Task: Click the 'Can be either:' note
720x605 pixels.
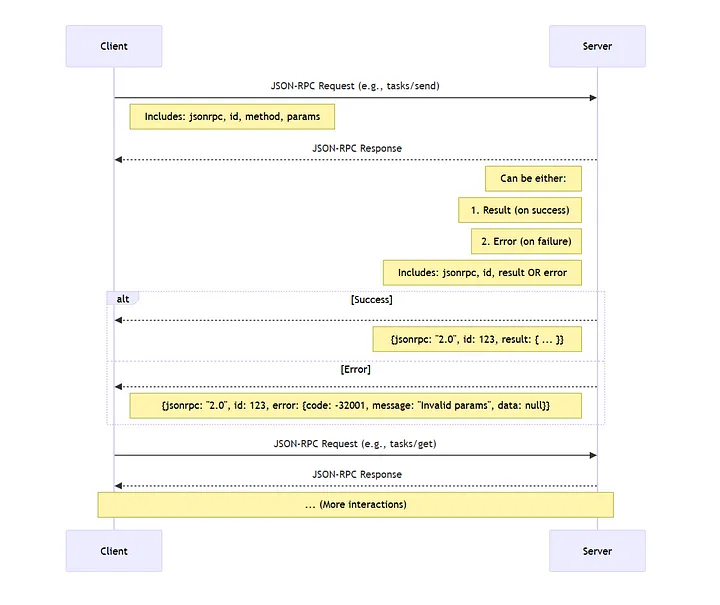Action: pyautogui.click(x=533, y=179)
